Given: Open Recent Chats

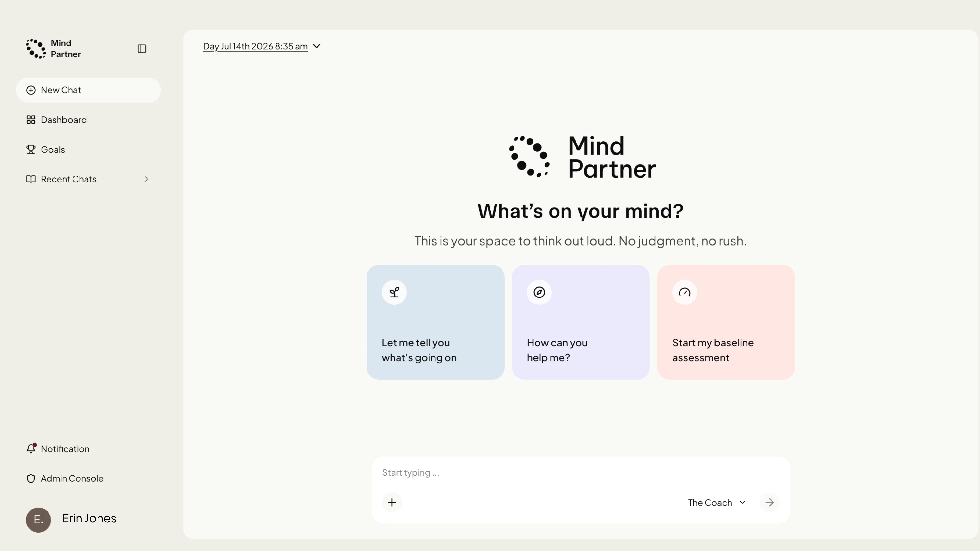Looking at the screenshot, I should click(88, 179).
